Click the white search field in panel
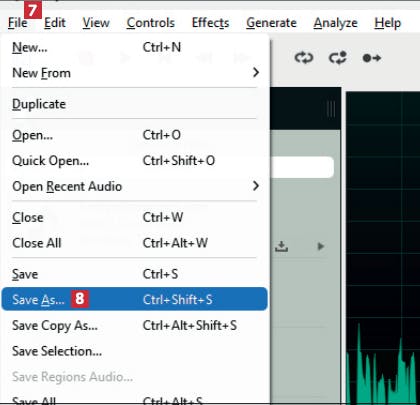 [303, 167]
